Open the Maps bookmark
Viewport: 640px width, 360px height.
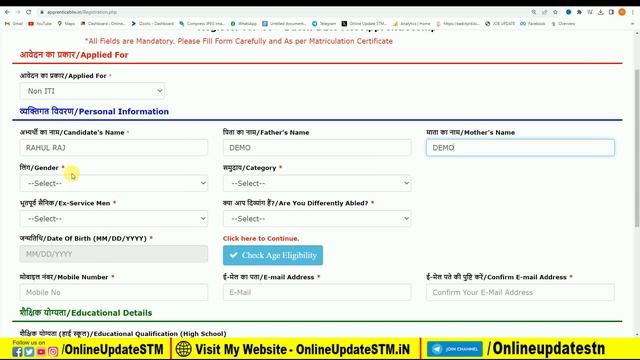66,24
